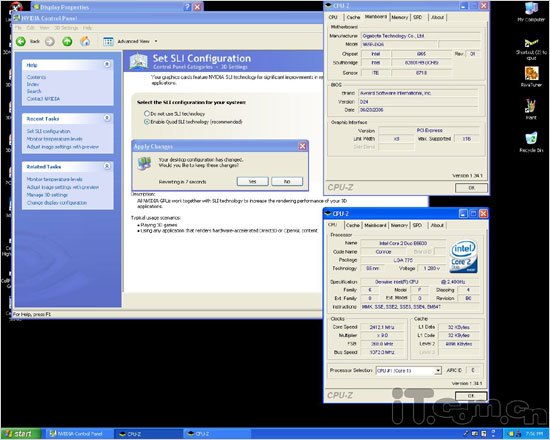Viewport: 550px width, 440px height.
Task: Click OK in the processor CPU-Z window
Action: click(471, 396)
